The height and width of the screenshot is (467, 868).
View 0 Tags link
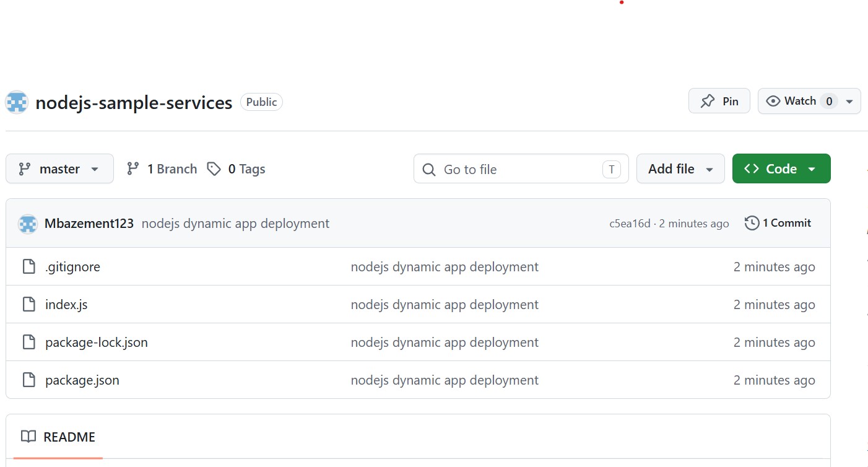(x=236, y=169)
